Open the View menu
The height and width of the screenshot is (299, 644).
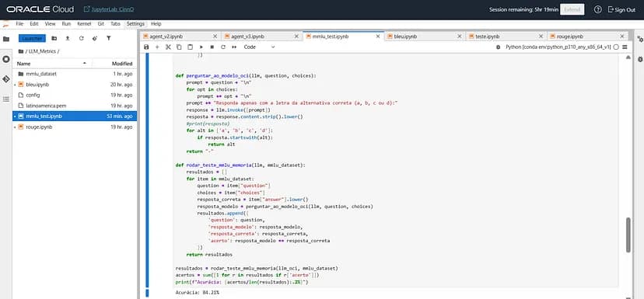click(x=50, y=24)
